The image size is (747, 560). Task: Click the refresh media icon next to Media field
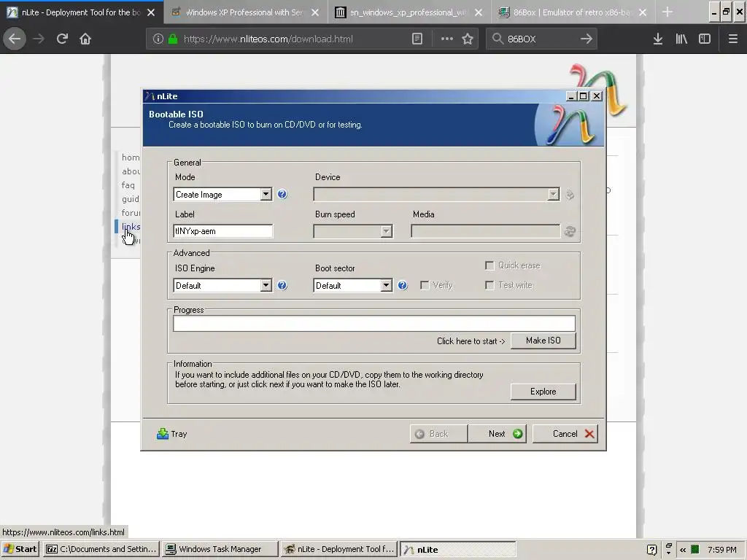pyautogui.click(x=570, y=231)
